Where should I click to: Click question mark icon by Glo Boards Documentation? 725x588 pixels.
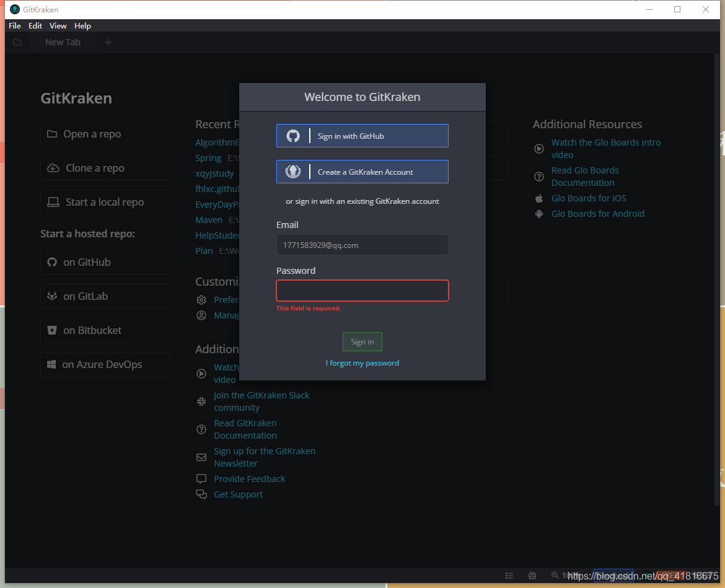coord(539,177)
